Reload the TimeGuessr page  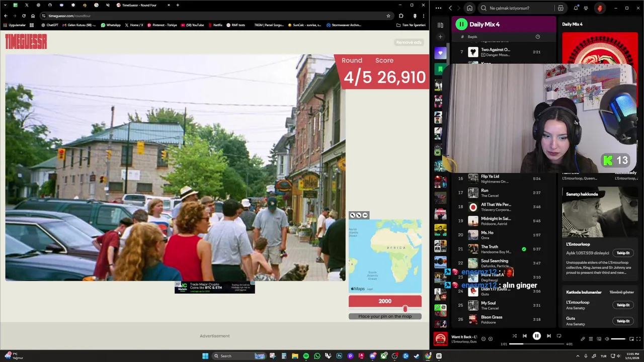tap(24, 16)
